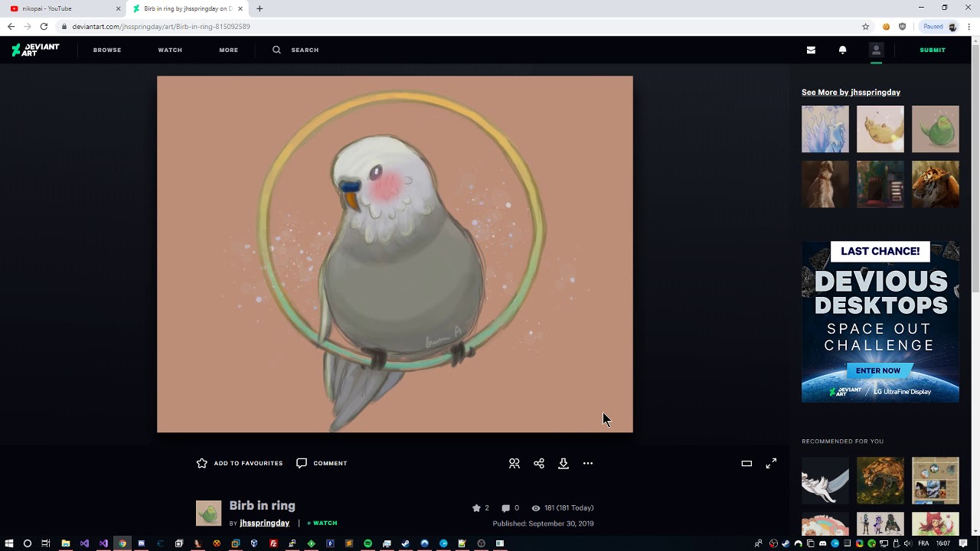
Task: Open jhsspringday's avatar next to title
Action: coord(208,513)
